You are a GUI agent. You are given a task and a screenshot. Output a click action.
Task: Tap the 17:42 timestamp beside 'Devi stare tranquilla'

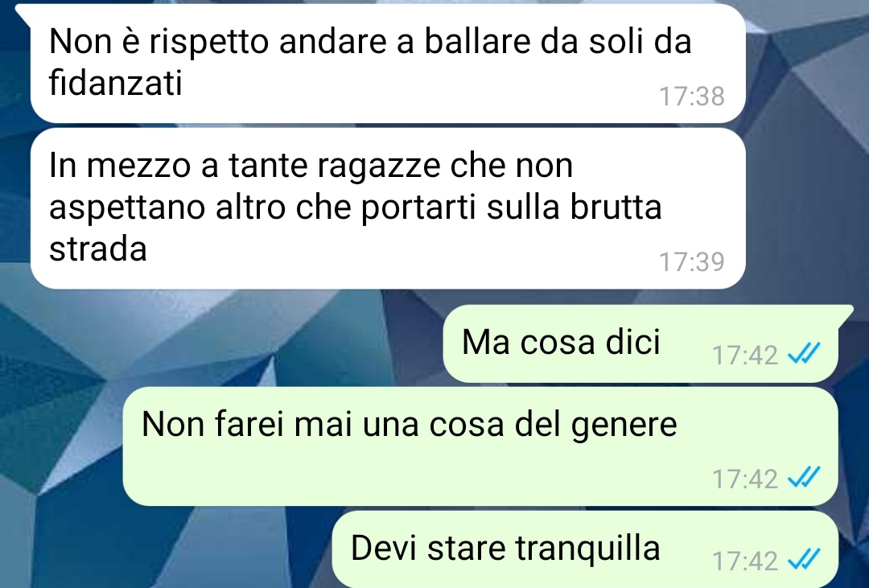coord(745,561)
